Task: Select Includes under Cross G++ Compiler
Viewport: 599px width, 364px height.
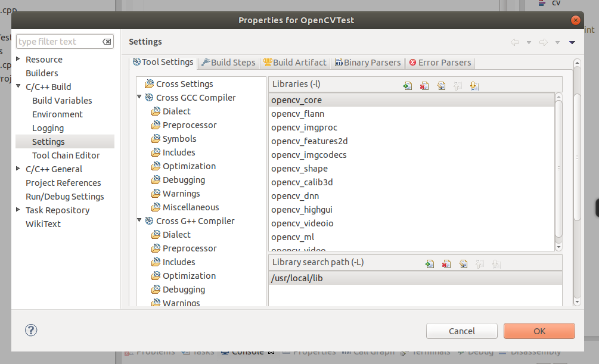Action: coord(179,262)
